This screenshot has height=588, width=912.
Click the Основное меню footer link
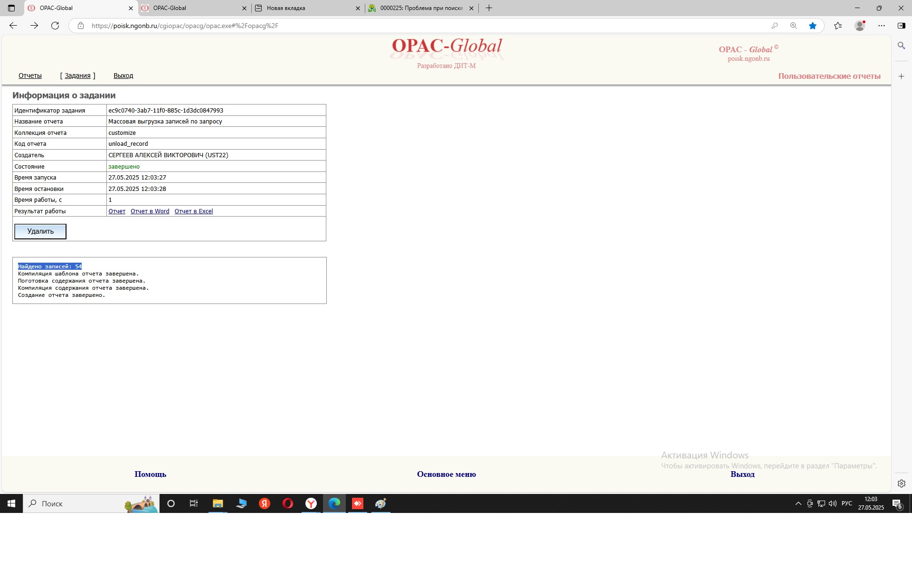pyautogui.click(x=446, y=474)
